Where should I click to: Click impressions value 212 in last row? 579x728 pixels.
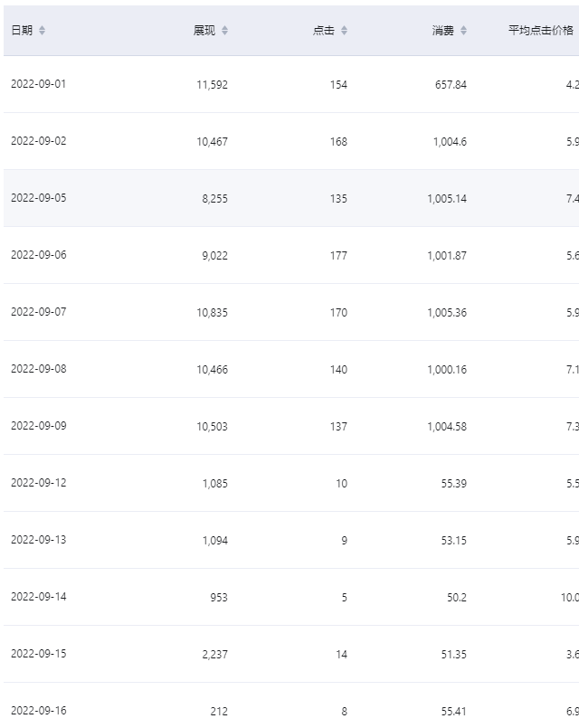pyautogui.click(x=219, y=712)
